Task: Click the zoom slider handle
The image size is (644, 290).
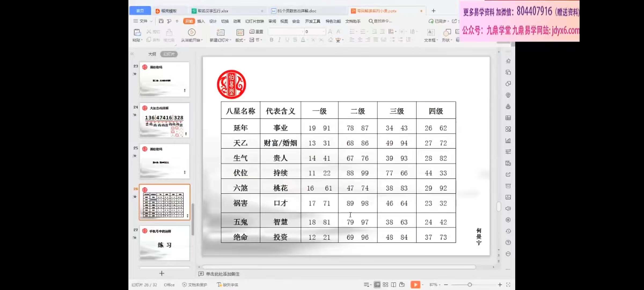Action: [470, 285]
